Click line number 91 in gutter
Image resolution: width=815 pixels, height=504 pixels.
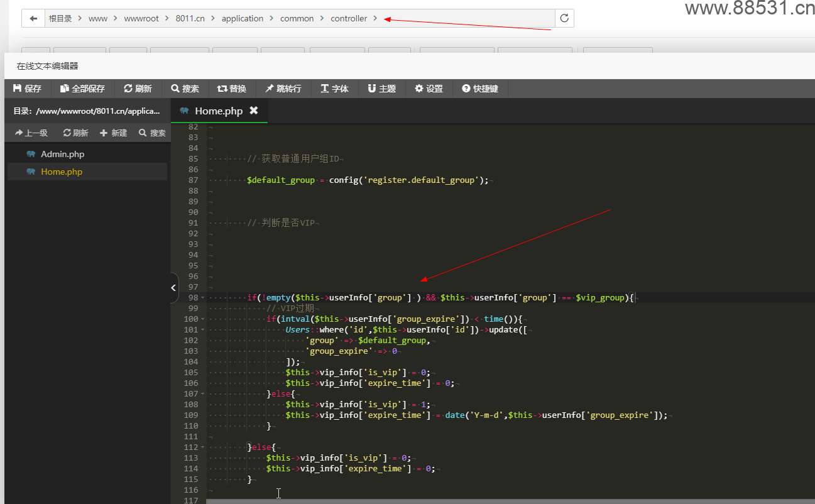[x=193, y=223]
